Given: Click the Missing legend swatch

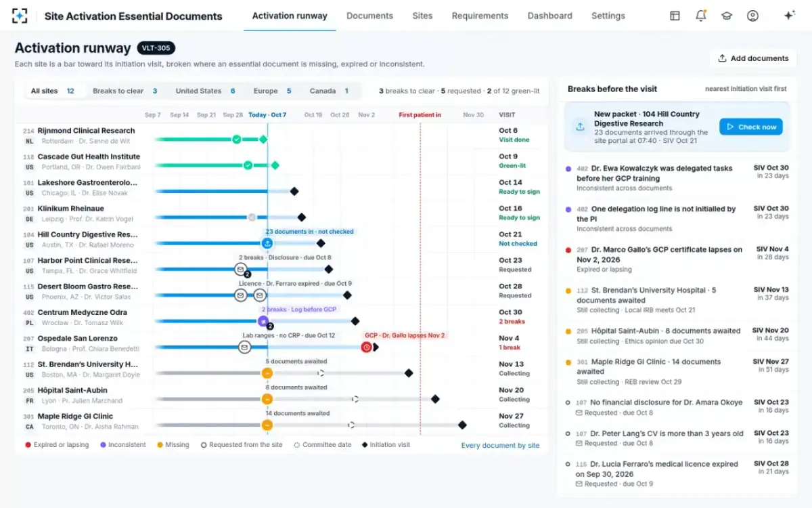Looking at the screenshot, I should [x=160, y=445].
